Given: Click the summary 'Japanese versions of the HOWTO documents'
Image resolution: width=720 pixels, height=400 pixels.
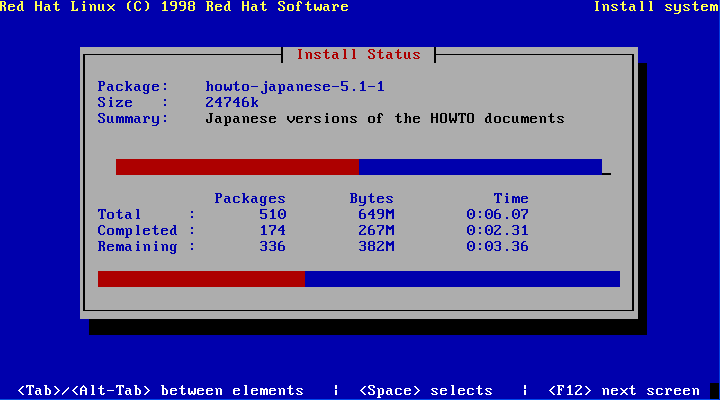Looking at the screenshot, I should (x=385, y=118).
